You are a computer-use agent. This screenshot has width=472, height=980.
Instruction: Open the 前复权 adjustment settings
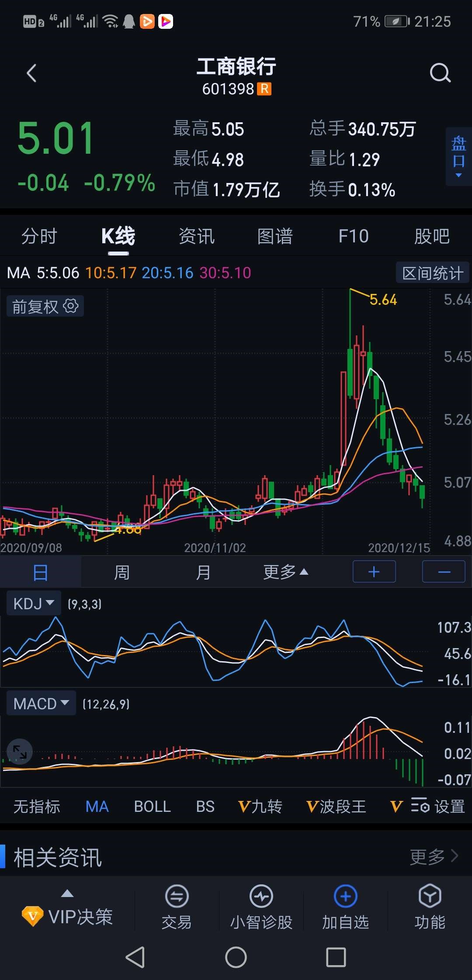click(45, 307)
